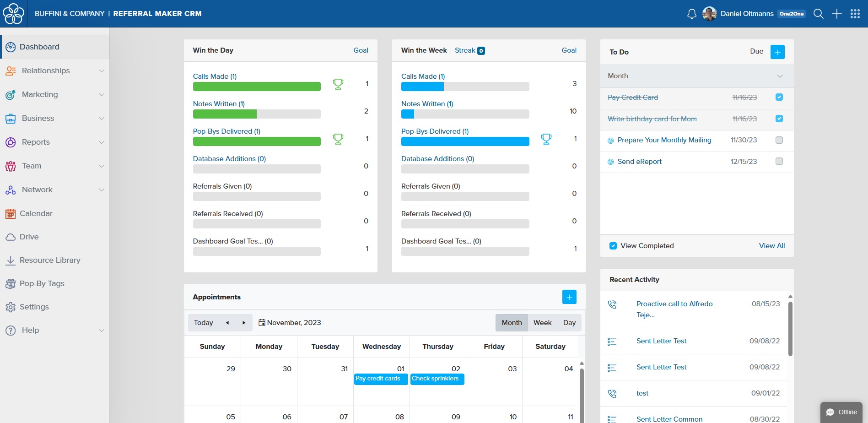Click the Calendar icon in sidebar

11,213
